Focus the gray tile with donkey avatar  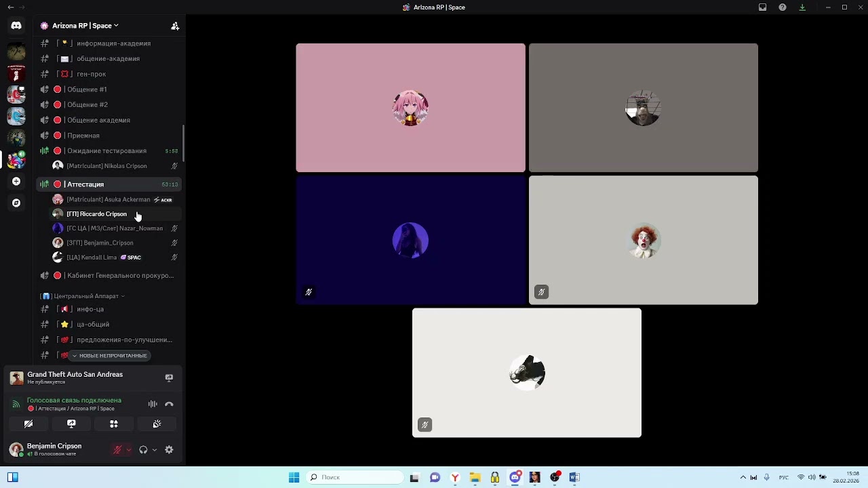(x=644, y=108)
